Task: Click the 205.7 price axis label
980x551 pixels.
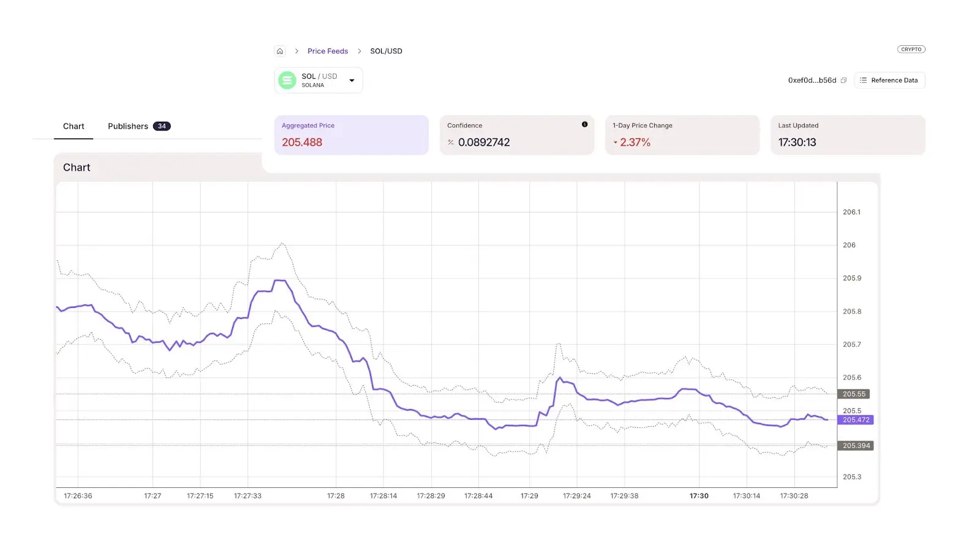Action: (x=852, y=344)
